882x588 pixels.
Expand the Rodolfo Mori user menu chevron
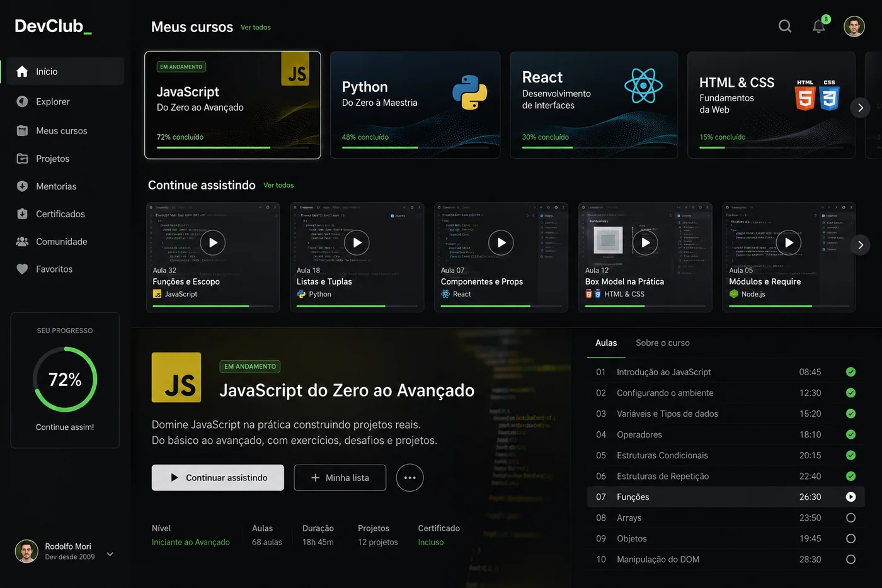point(110,554)
